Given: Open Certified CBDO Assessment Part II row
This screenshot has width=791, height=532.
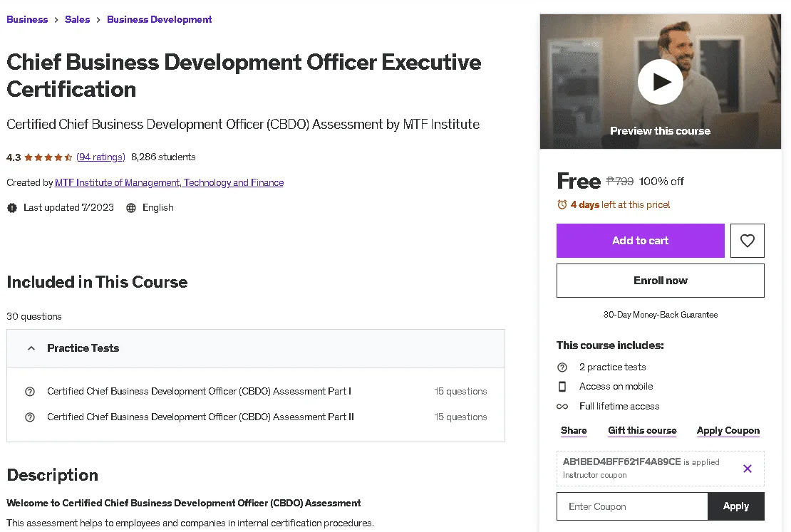Looking at the screenshot, I should click(256, 417).
